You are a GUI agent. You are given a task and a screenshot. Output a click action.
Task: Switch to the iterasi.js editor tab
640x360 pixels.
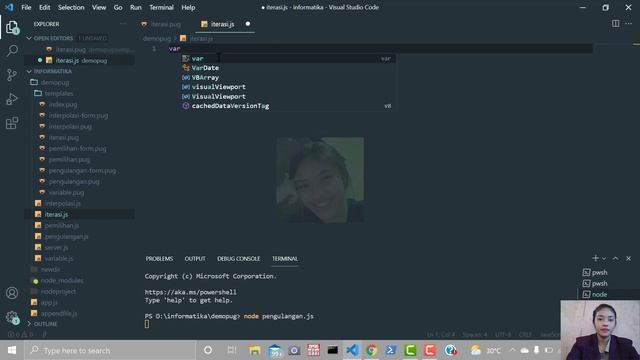tap(222, 24)
